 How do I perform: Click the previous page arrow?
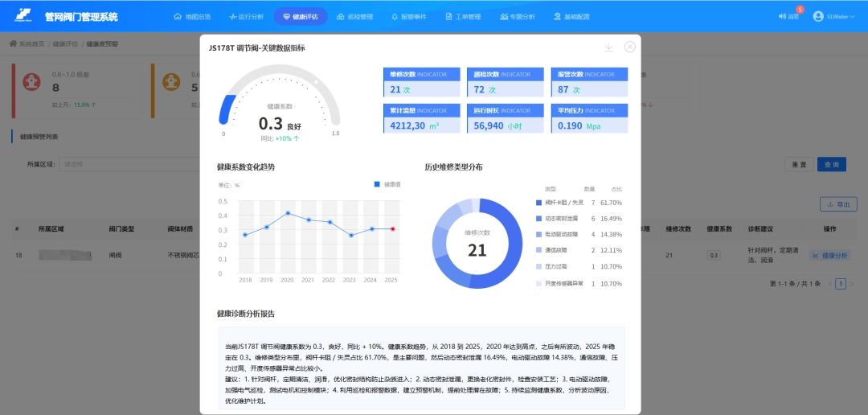(829, 284)
